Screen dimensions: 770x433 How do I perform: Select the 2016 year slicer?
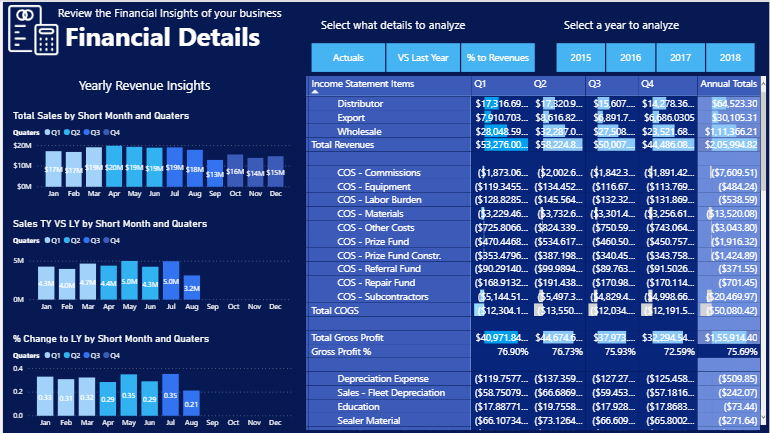(x=630, y=58)
